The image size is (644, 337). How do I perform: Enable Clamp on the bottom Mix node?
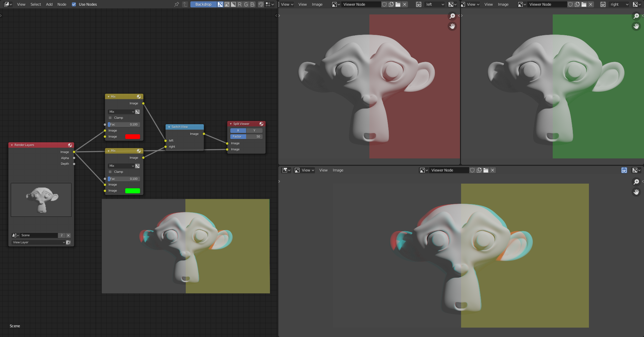[x=110, y=172]
